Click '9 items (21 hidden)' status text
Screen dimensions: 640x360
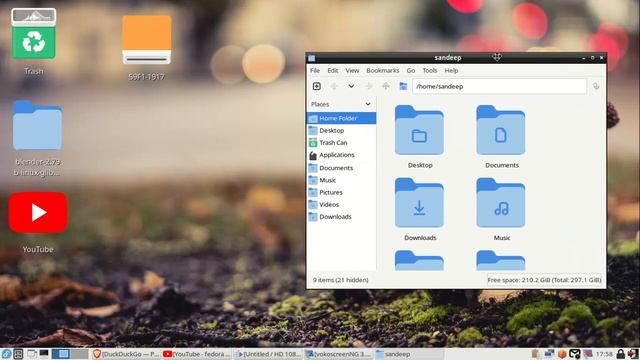pos(340,280)
